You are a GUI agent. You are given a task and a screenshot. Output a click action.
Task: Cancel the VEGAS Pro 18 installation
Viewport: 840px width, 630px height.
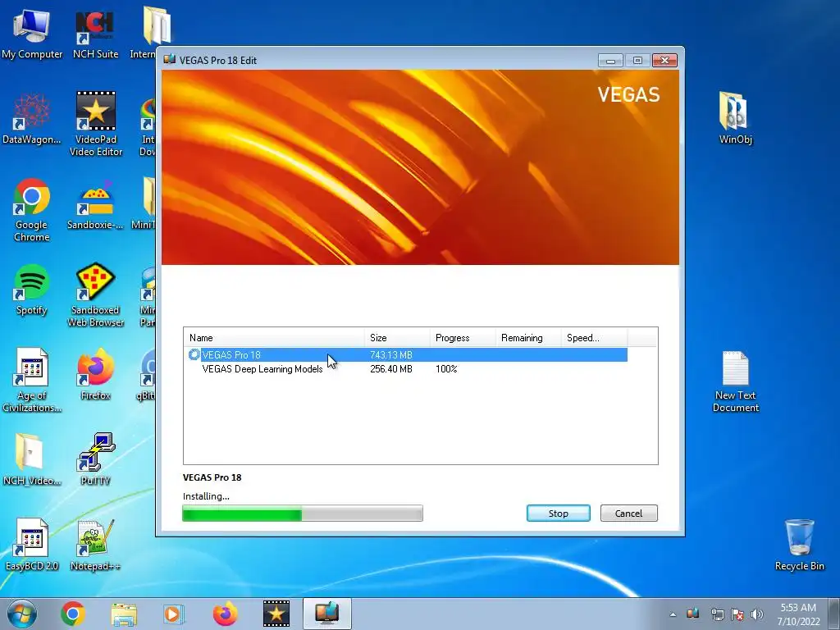(x=628, y=514)
